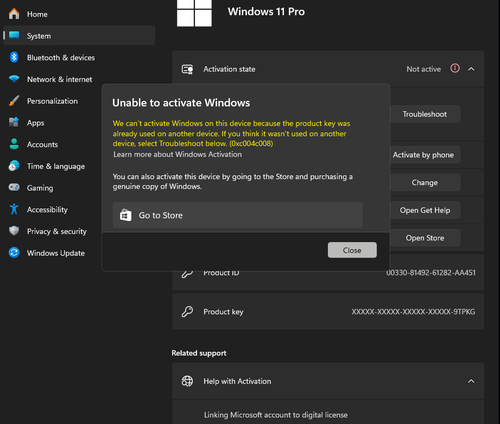Click the Unable to activate Windows title
The width and height of the screenshot is (500, 424).
[181, 103]
